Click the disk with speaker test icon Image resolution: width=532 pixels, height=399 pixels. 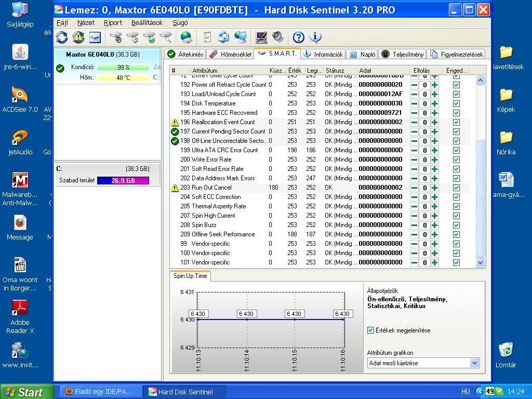point(116,37)
